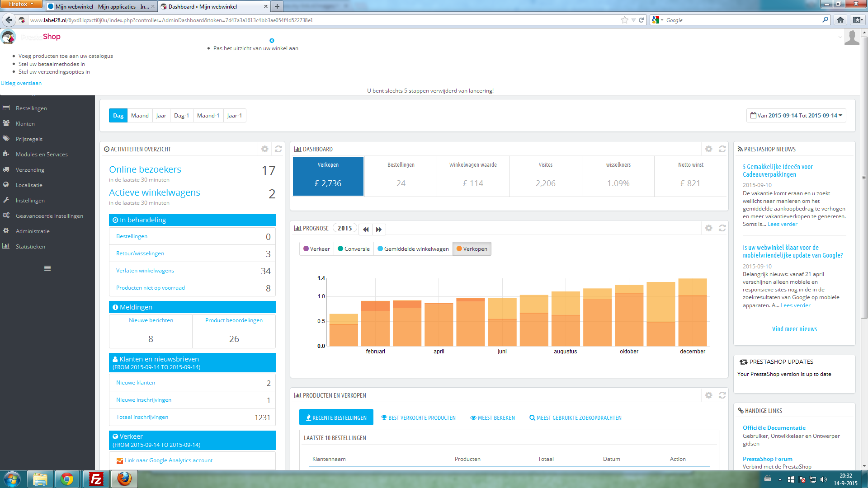Launch FileZilla from the Windows taskbar
This screenshot has width=868, height=488.
[96, 479]
